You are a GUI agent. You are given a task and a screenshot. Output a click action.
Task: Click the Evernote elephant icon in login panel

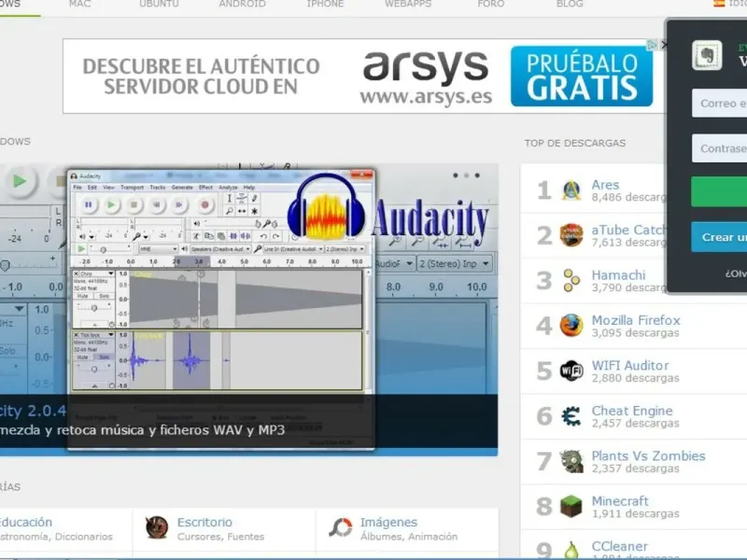pyautogui.click(x=707, y=56)
